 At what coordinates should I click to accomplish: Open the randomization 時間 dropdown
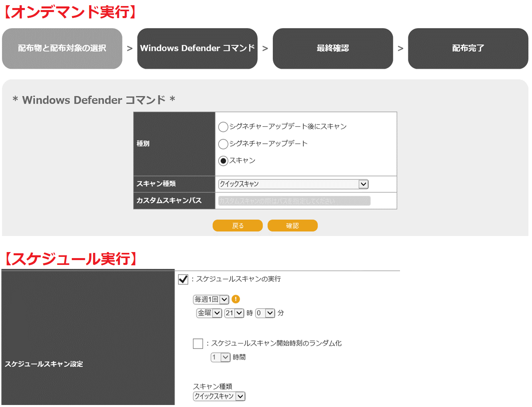pyautogui.click(x=221, y=357)
